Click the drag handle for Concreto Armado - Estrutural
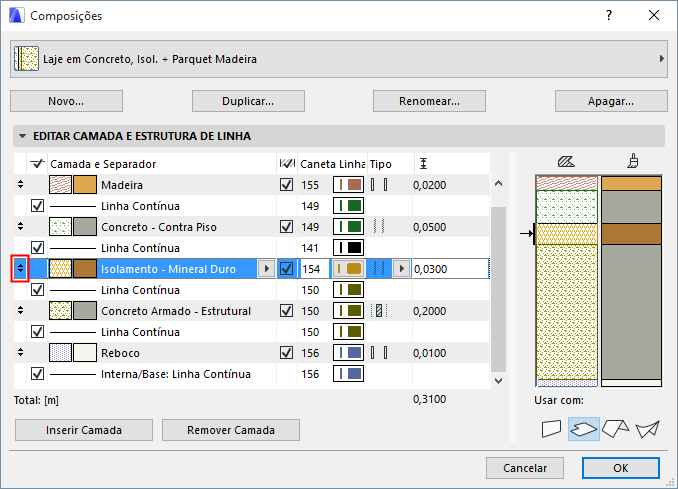Screen dimensions: 678x489 (20, 310)
